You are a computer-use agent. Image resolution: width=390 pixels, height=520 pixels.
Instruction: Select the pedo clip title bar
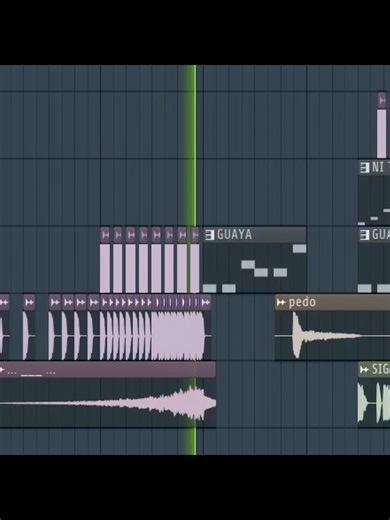[332, 302]
